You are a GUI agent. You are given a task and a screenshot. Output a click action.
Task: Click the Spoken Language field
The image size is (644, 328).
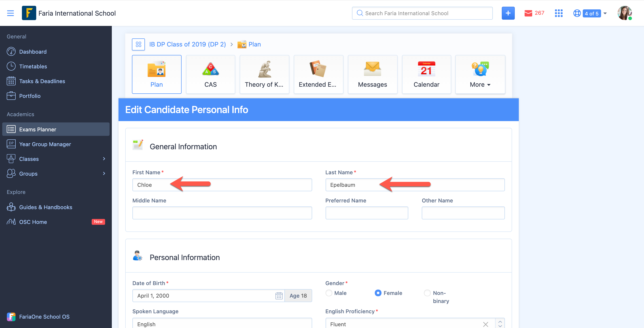point(222,323)
